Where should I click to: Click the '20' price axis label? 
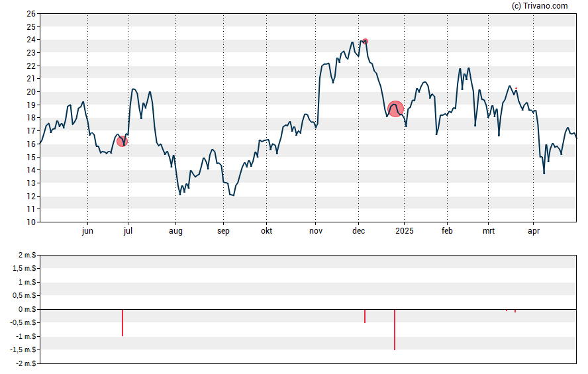[x=31, y=92]
